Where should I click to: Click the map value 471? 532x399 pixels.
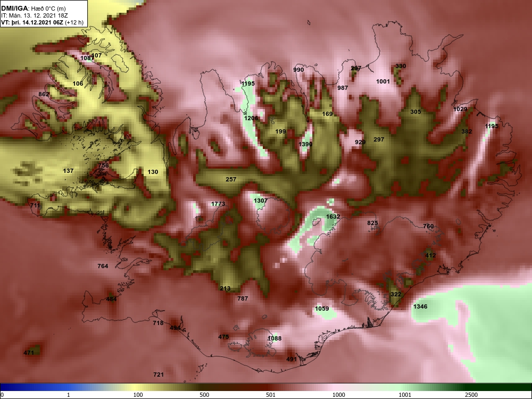(29, 353)
